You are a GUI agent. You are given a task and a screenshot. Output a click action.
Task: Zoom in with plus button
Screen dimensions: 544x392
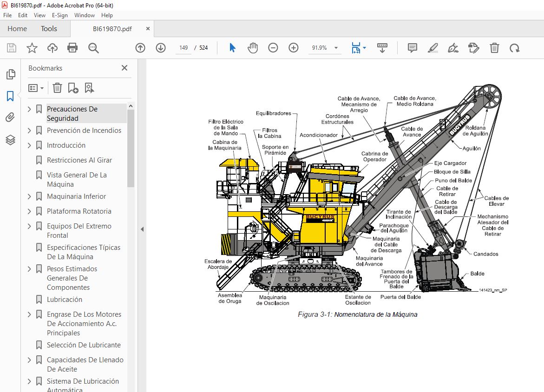click(x=294, y=48)
